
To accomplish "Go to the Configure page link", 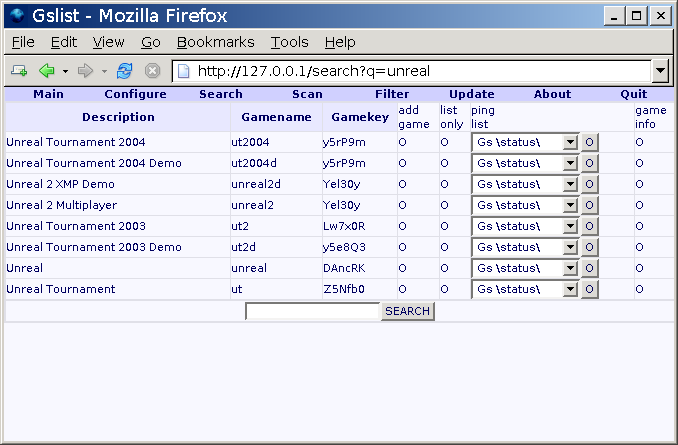I will pyautogui.click(x=135, y=94).
